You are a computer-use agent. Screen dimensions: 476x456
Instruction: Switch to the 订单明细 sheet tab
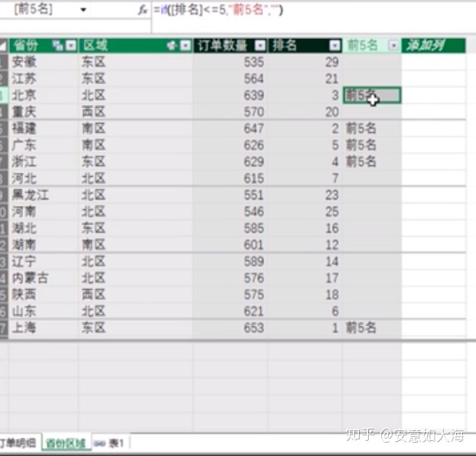[x=19, y=444]
